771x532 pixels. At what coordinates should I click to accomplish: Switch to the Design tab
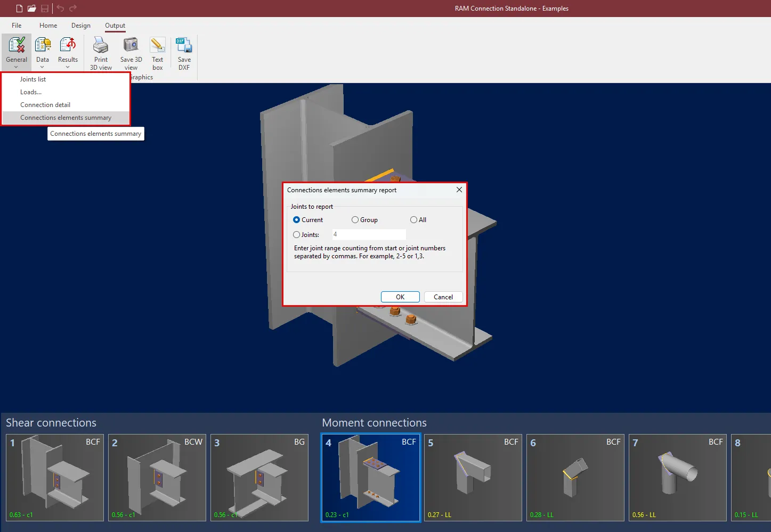coord(81,26)
